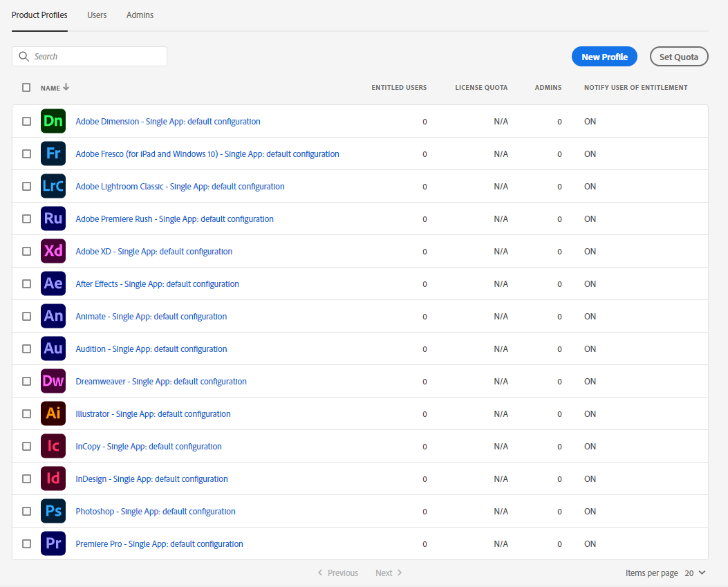This screenshot has height=587, width=728.
Task: Click into the Search input field
Action: 89,56
